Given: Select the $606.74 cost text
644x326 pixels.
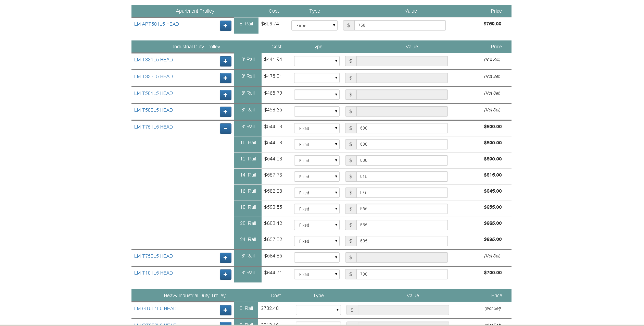Looking at the screenshot, I should [270, 24].
